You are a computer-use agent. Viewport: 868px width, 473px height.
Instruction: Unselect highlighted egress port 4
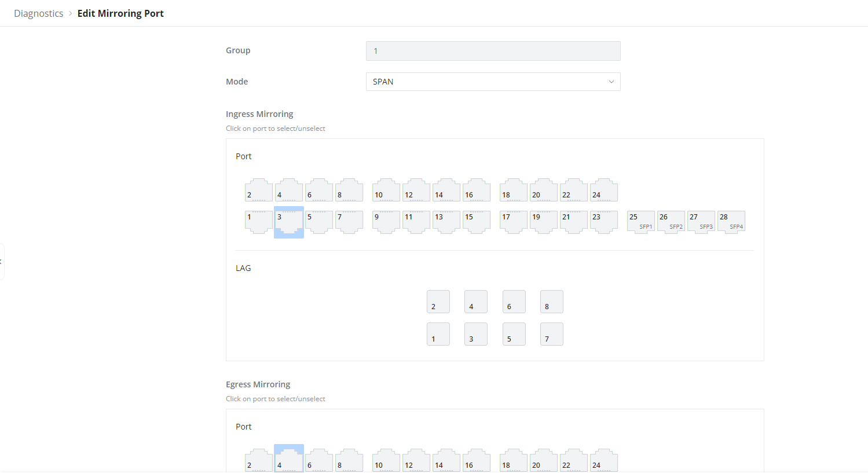(x=289, y=459)
